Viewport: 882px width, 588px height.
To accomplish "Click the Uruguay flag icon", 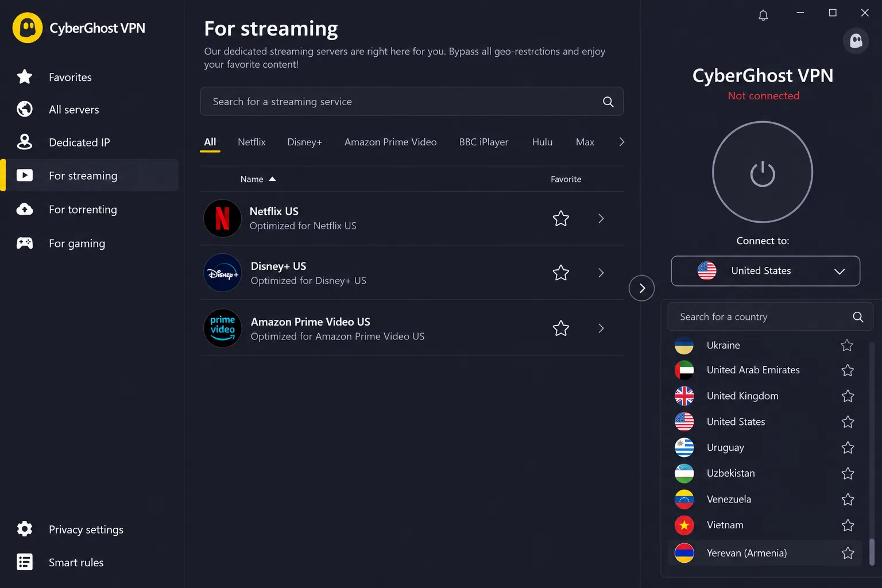I will pos(684,447).
